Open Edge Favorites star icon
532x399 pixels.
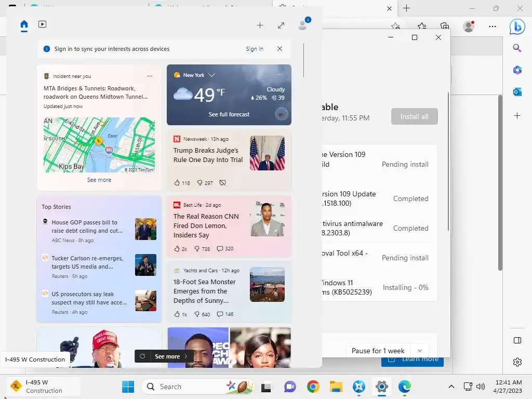[422, 26]
